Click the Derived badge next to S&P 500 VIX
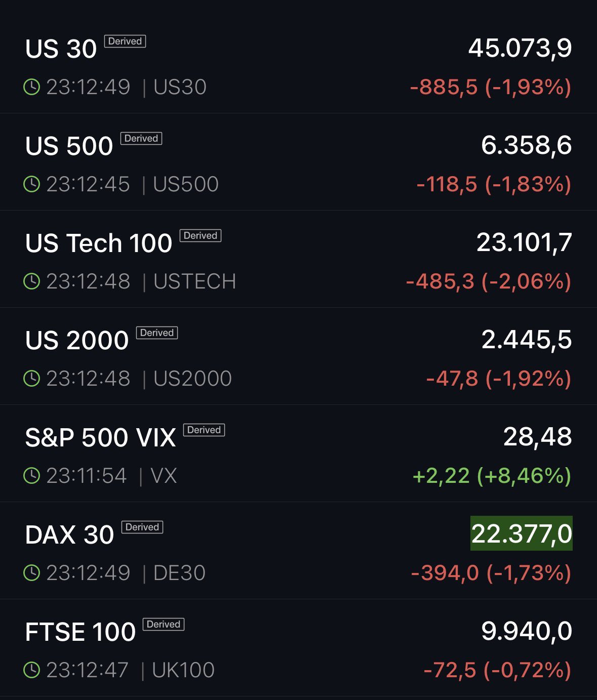 204,430
